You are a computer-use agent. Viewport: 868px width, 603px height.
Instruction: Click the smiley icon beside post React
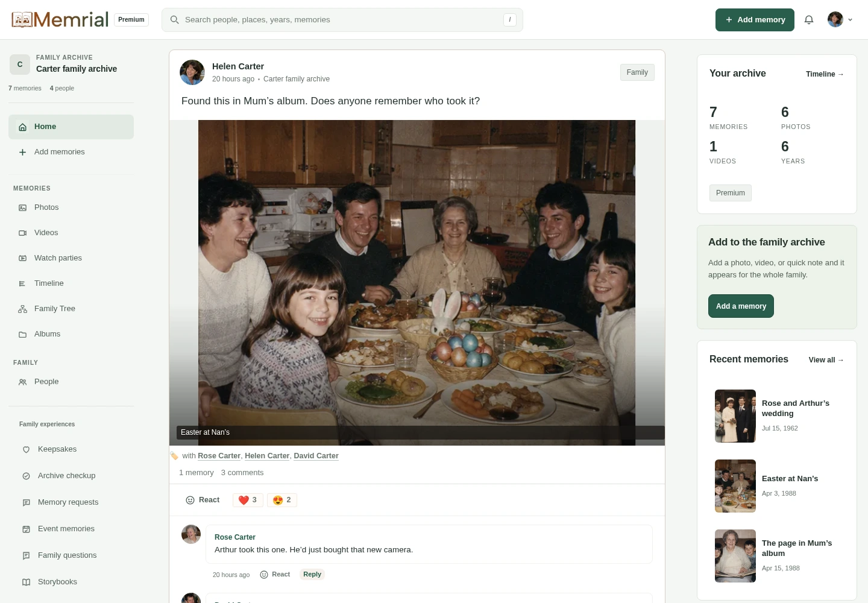pos(190,500)
